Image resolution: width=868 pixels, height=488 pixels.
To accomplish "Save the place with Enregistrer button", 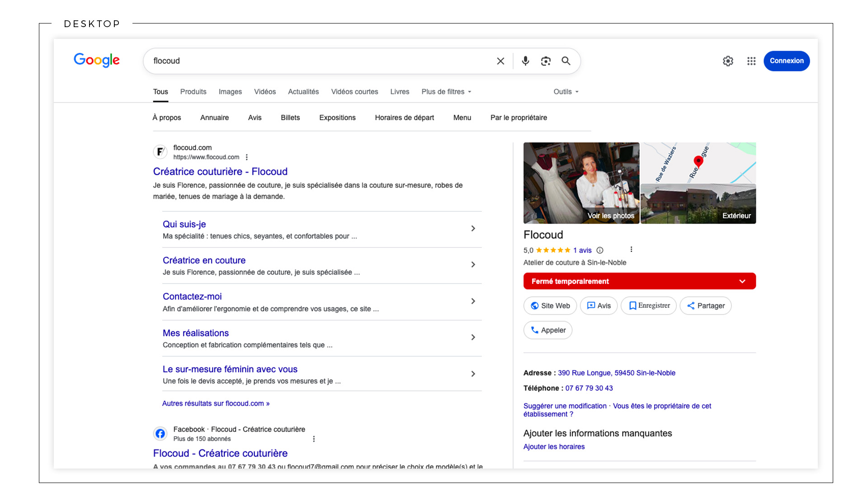I will 649,306.
